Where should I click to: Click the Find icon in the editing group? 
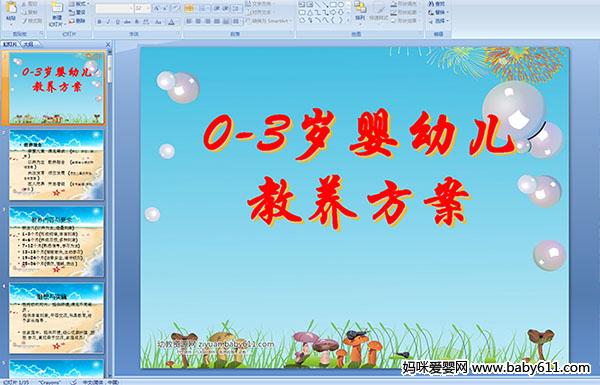tap(437, 4)
